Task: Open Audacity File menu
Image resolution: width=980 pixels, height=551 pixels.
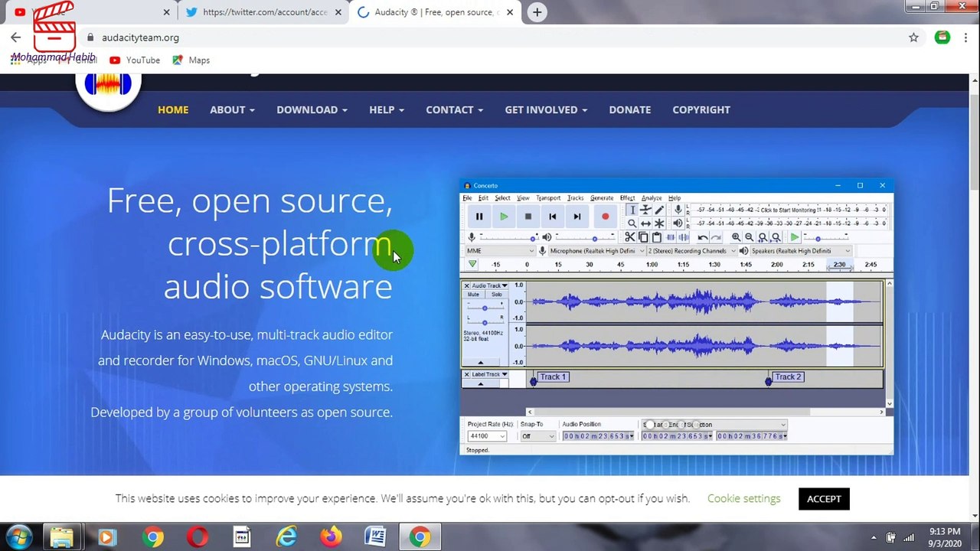Action: pos(467,198)
